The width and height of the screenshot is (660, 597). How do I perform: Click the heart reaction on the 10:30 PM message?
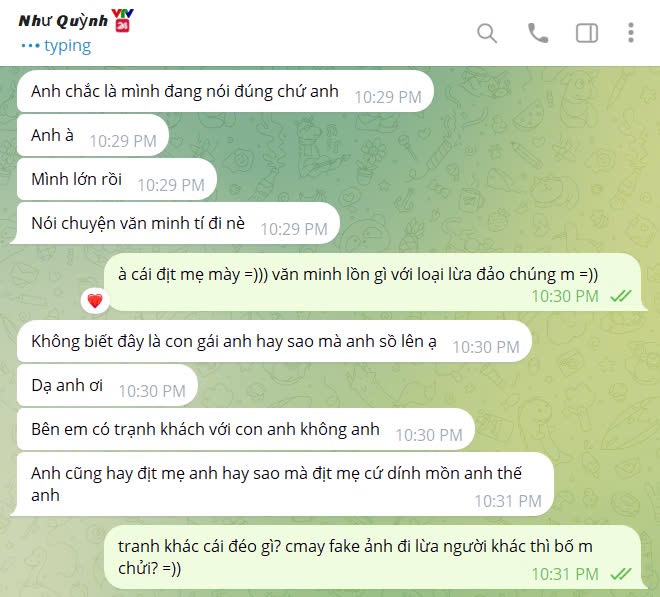[95, 301]
